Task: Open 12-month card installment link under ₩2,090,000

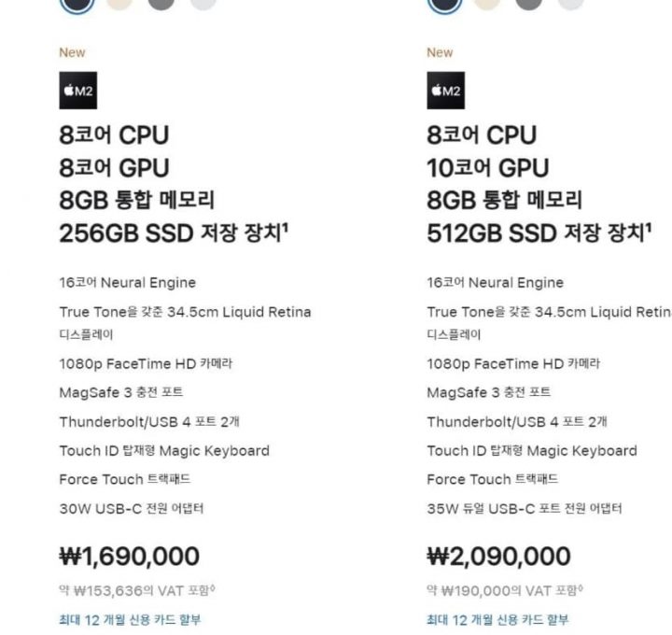Action: [x=497, y=619]
